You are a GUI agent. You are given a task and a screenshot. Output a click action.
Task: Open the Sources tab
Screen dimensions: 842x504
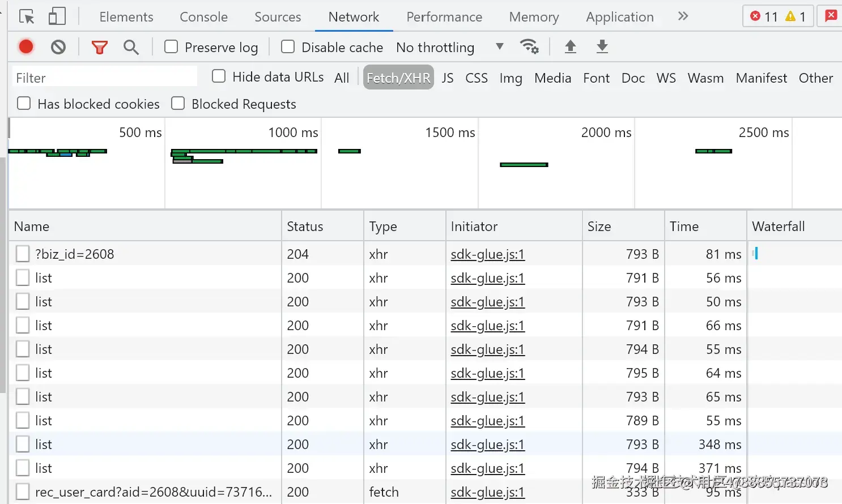coord(278,17)
